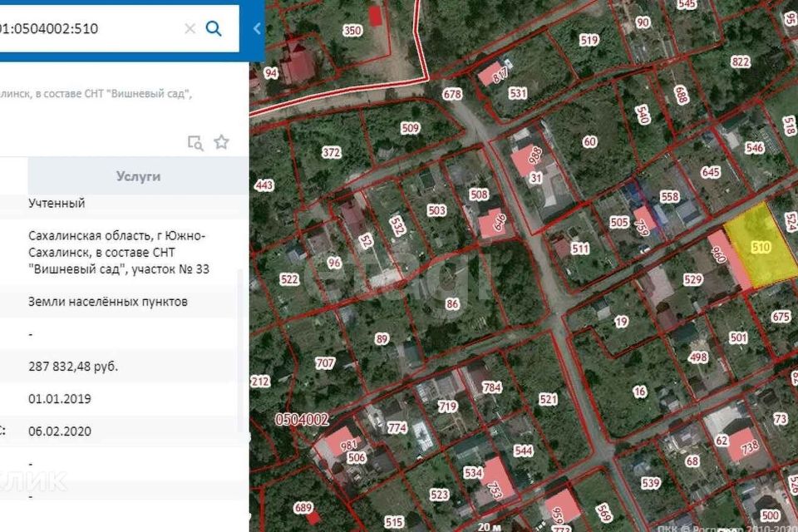Select parcel 521 near the road
This screenshot has height=532, width=798.
547,400
